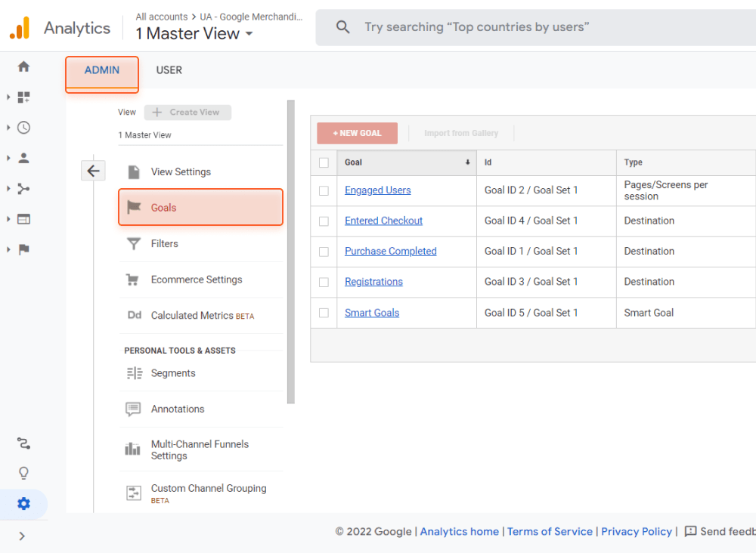Switch to the USER tab
This screenshot has height=553, width=756.
(x=169, y=70)
